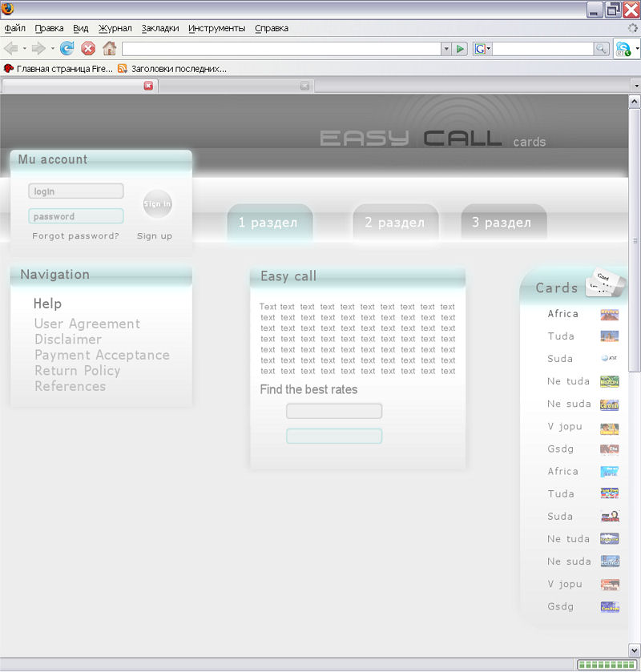
Task: Click the Reload page icon
Action: 67,48
